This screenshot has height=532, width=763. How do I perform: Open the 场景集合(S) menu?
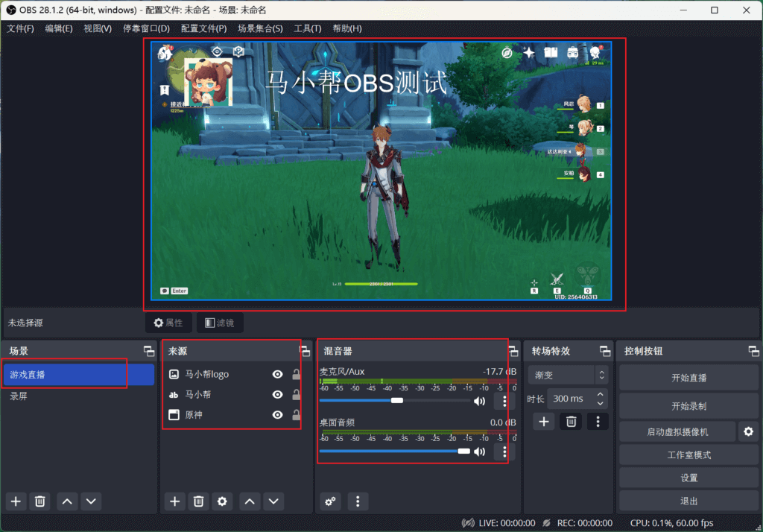point(259,28)
